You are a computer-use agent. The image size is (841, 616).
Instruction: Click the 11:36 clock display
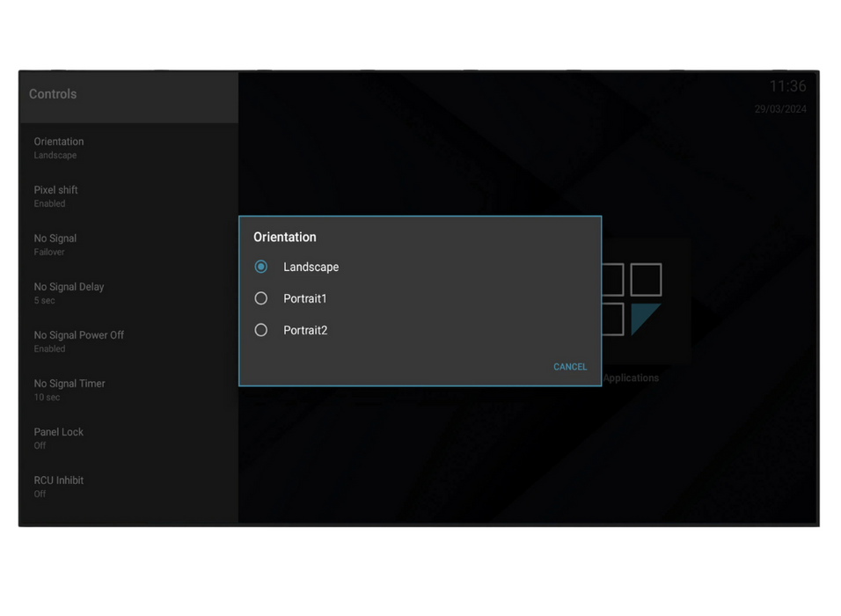pos(787,86)
